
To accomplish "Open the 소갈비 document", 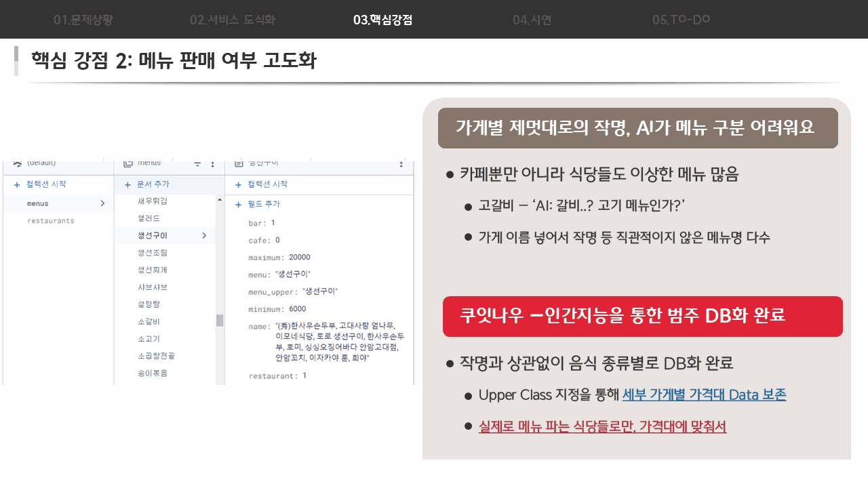I will 149,321.
